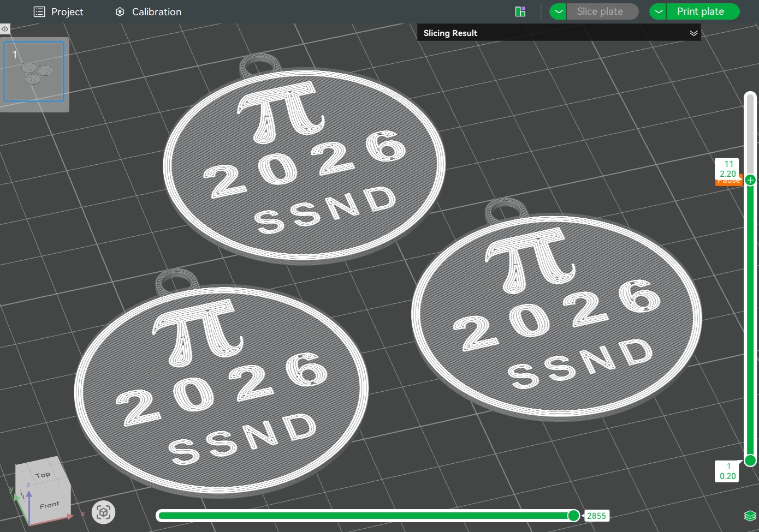Expand the Slicing Result panel
The image size is (759, 532).
point(693,33)
